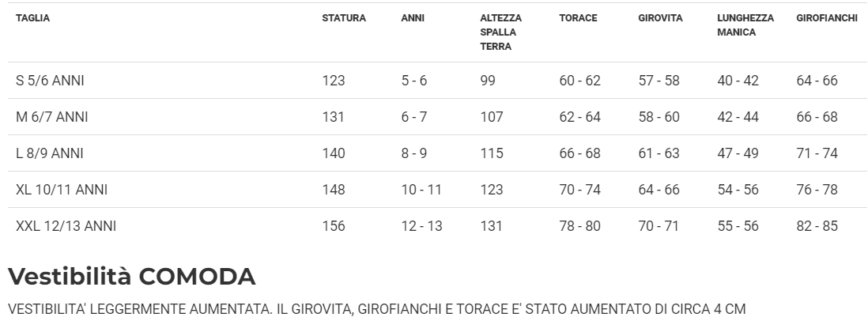The image size is (868, 336).
Task: Select the M 6/7 ANNI size row label
Action: coord(52,117)
